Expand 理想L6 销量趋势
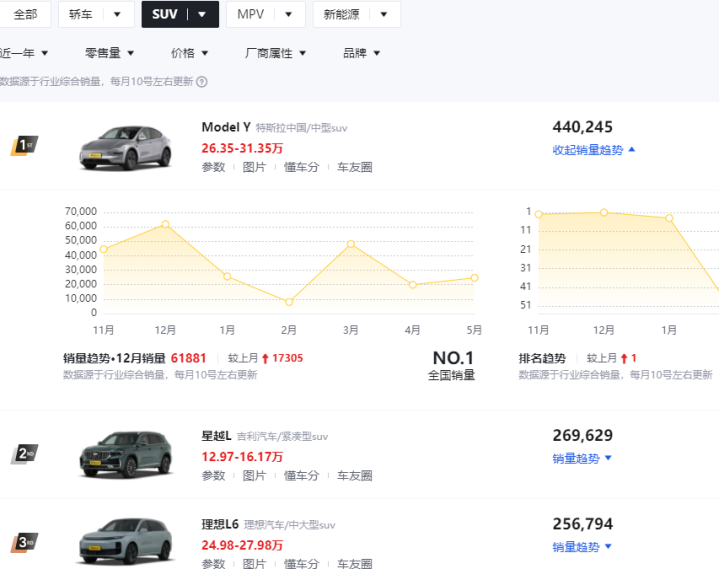The height and width of the screenshot is (569, 719). coord(582,547)
